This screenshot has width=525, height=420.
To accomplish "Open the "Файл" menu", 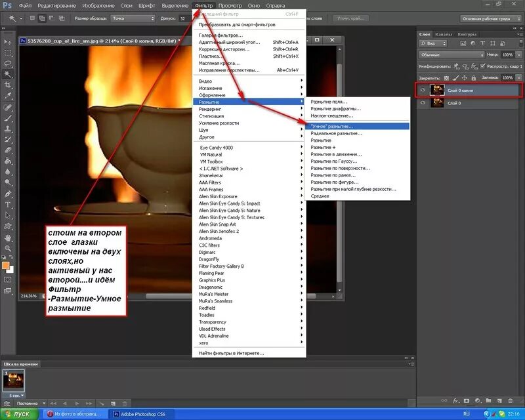I will click(x=25, y=6).
